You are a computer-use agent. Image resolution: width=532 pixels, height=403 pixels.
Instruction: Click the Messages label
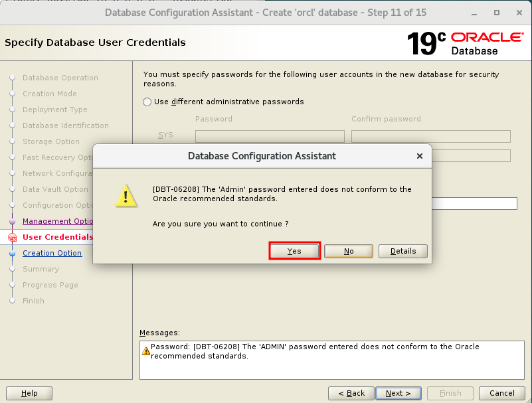pos(159,333)
